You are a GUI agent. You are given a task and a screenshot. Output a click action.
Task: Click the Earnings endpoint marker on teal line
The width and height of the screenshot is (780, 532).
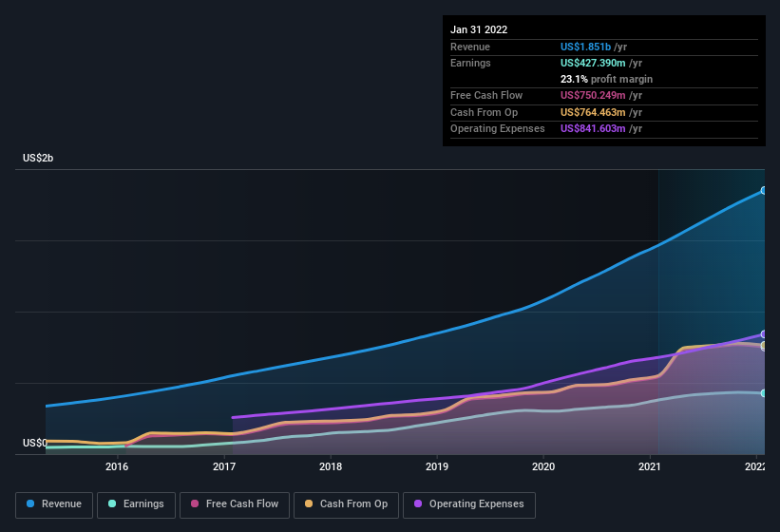[763, 393]
